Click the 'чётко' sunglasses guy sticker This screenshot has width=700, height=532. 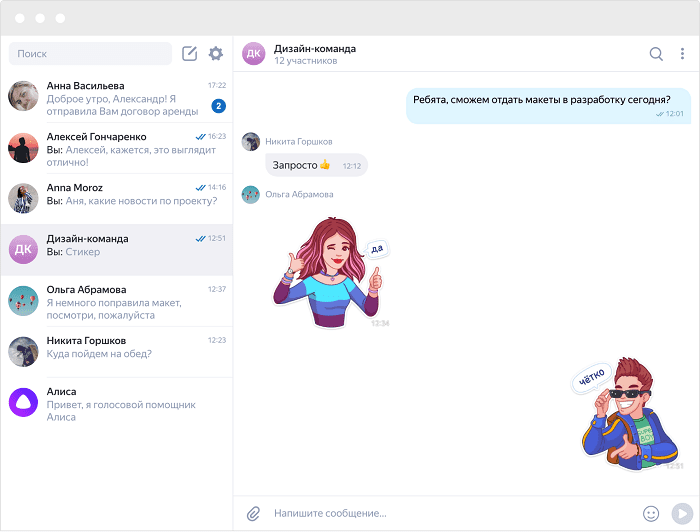[627, 413]
